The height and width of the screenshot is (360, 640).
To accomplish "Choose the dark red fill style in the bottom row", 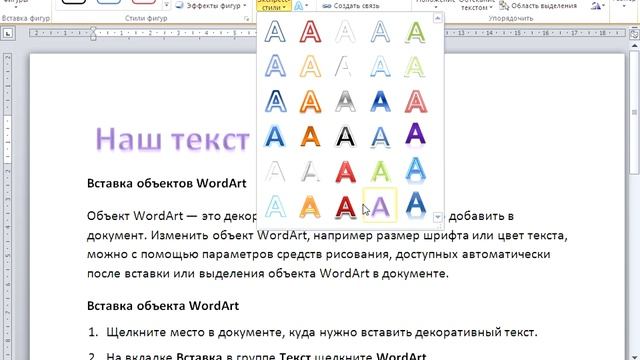I will [345, 207].
